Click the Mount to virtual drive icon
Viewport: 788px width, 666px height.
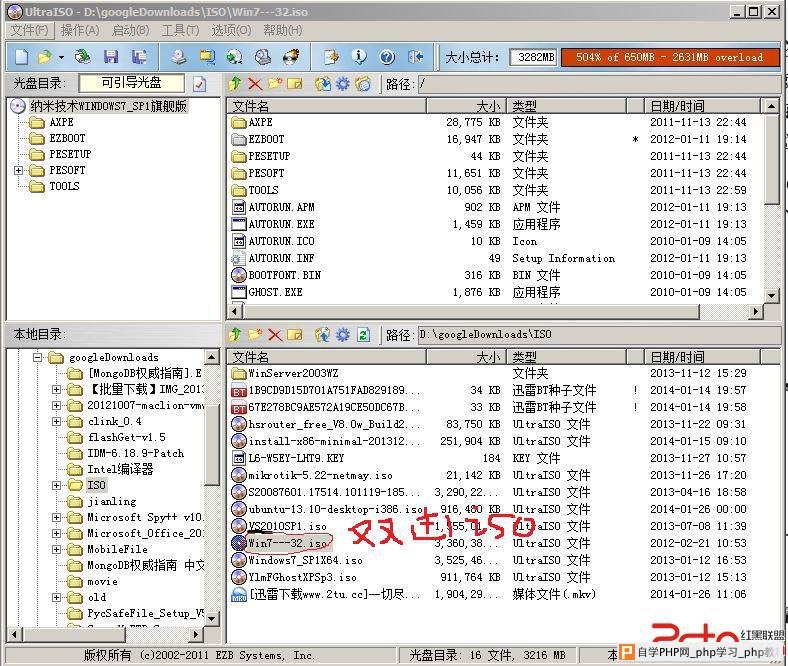point(262,57)
